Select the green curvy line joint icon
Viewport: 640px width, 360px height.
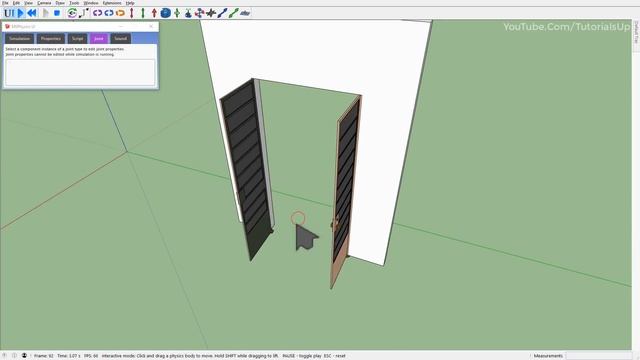(x=233, y=13)
